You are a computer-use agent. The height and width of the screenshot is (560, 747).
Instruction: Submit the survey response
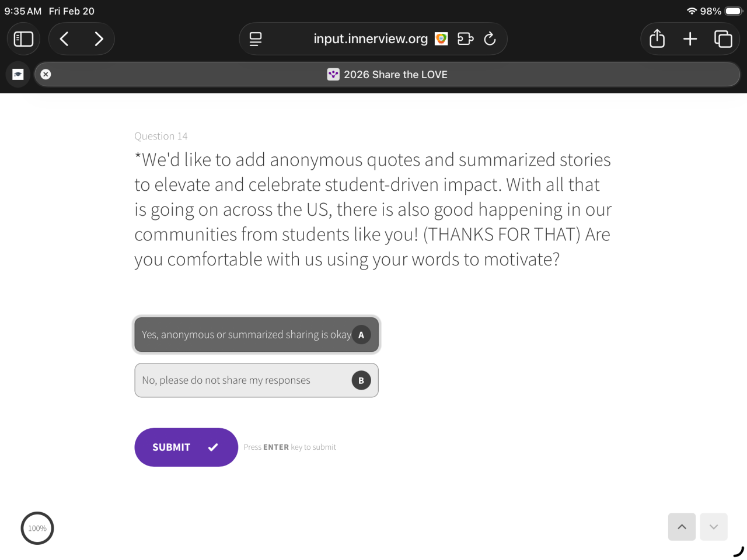(x=186, y=447)
